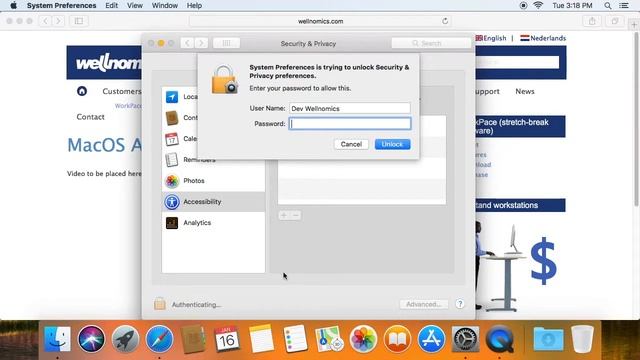640x360 pixels.
Task: Reload the page in Safari
Action: [445, 21]
